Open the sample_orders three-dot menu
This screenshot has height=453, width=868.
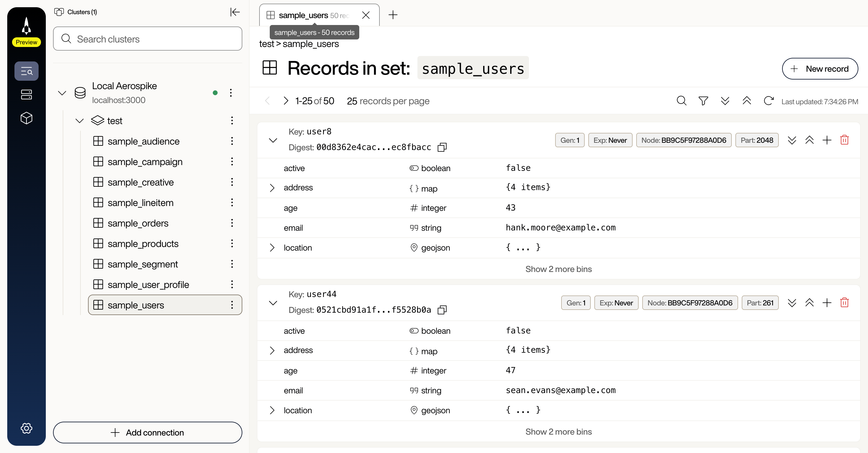coord(232,223)
